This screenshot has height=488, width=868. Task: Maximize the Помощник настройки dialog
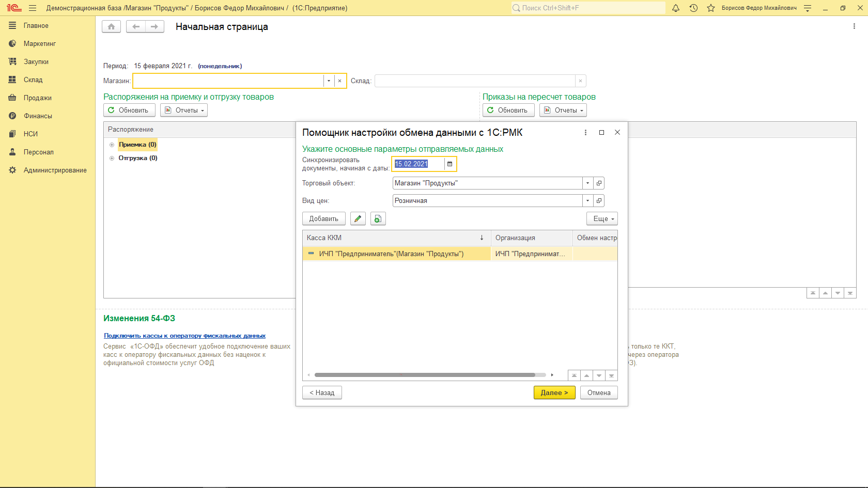[x=601, y=132]
